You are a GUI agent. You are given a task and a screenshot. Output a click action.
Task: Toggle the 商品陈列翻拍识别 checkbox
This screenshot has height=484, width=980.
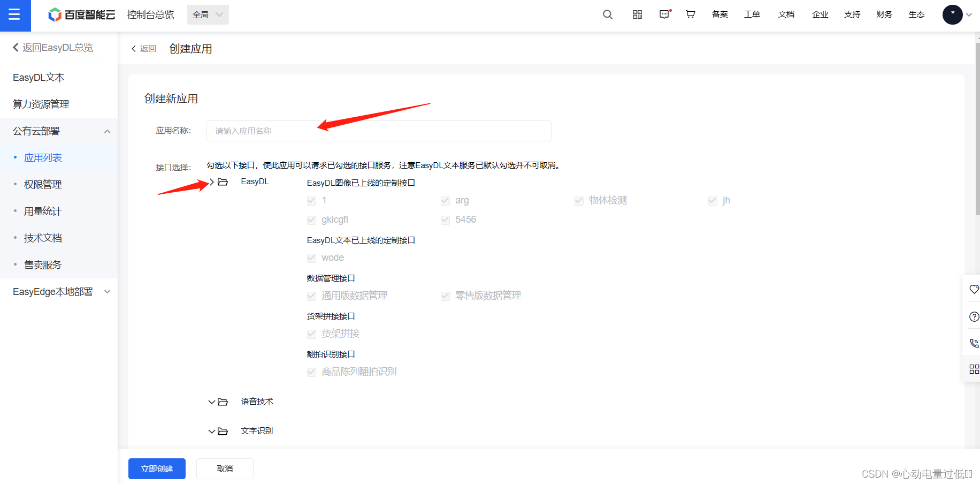tap(311, 372)
